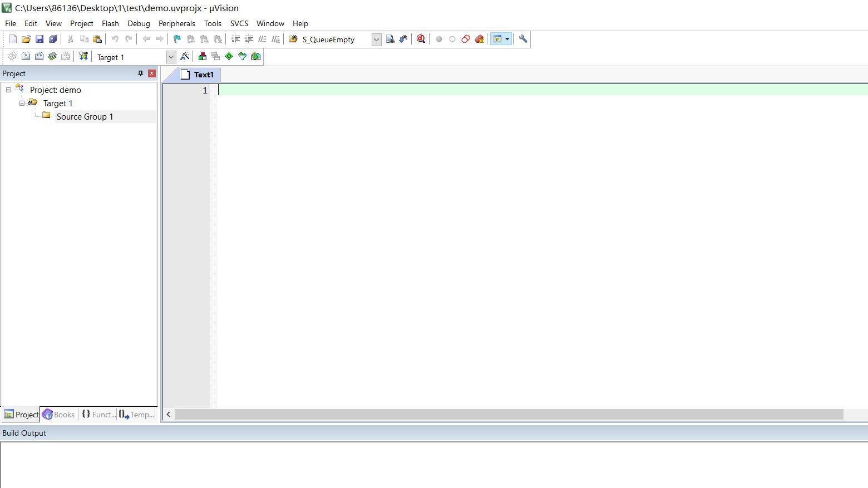Expand the Target 1 selection dropdown
The image size is (868, 488).
[x=171, y=57]
